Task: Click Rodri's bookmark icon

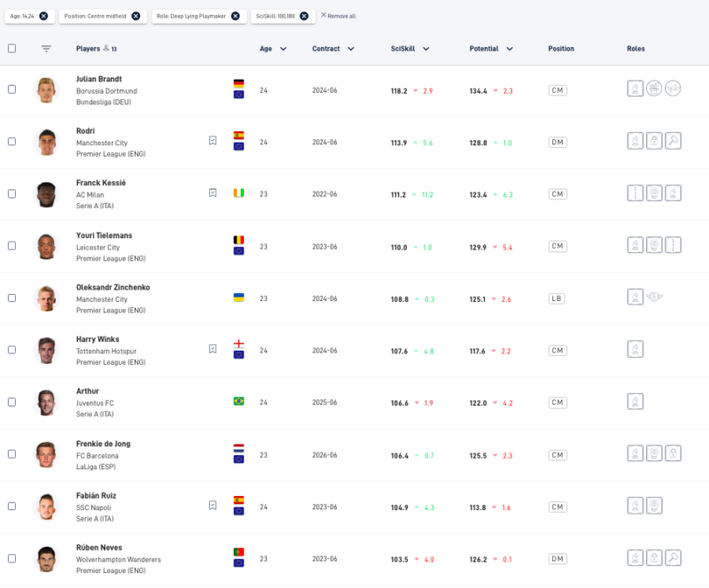Action: click(213, 141)
